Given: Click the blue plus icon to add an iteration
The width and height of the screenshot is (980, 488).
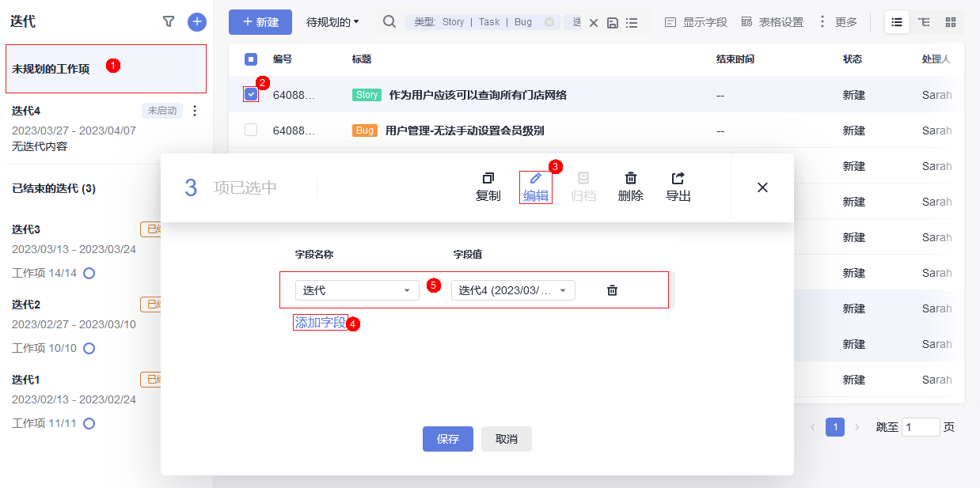Looking at the screenshot, I should click(196, 22).
